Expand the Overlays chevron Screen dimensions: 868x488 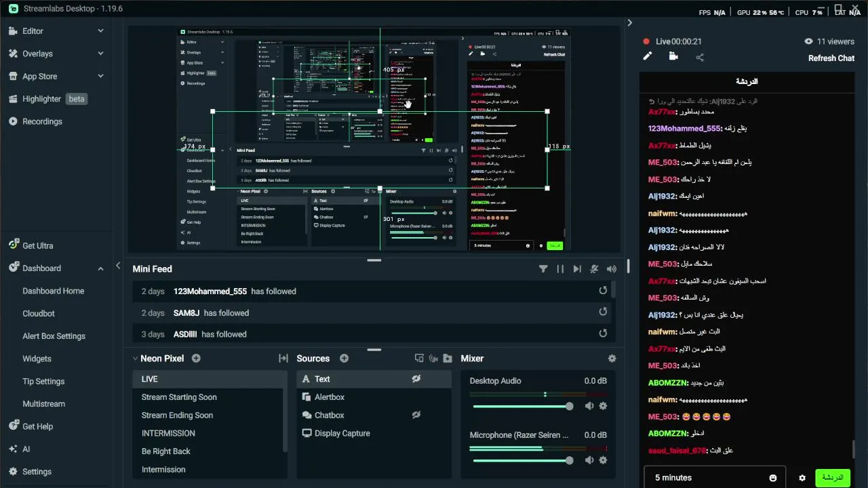(100, 54)
